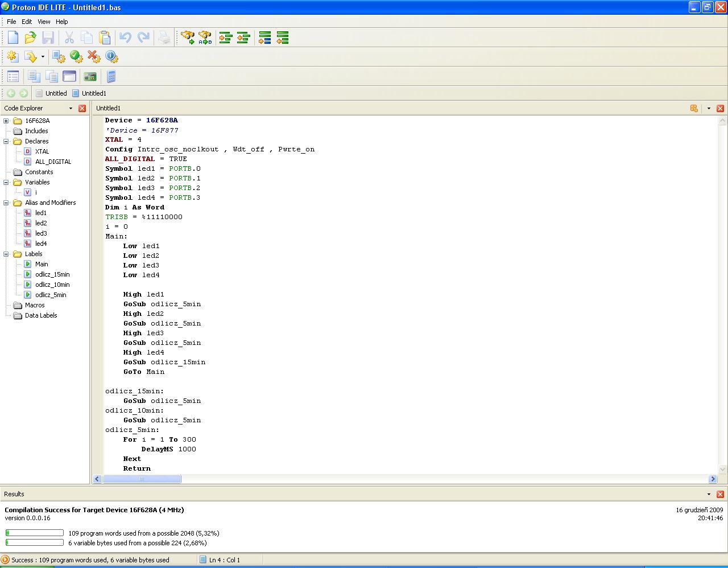Collapse the Declares tree node

pyautogui.click(x=6, y=141)
